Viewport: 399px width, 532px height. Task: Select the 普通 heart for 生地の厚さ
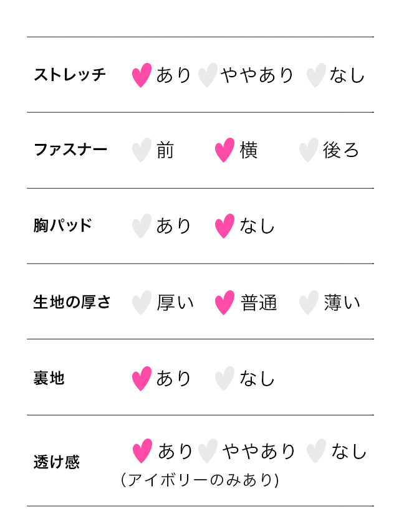click(x=224, y=303)
